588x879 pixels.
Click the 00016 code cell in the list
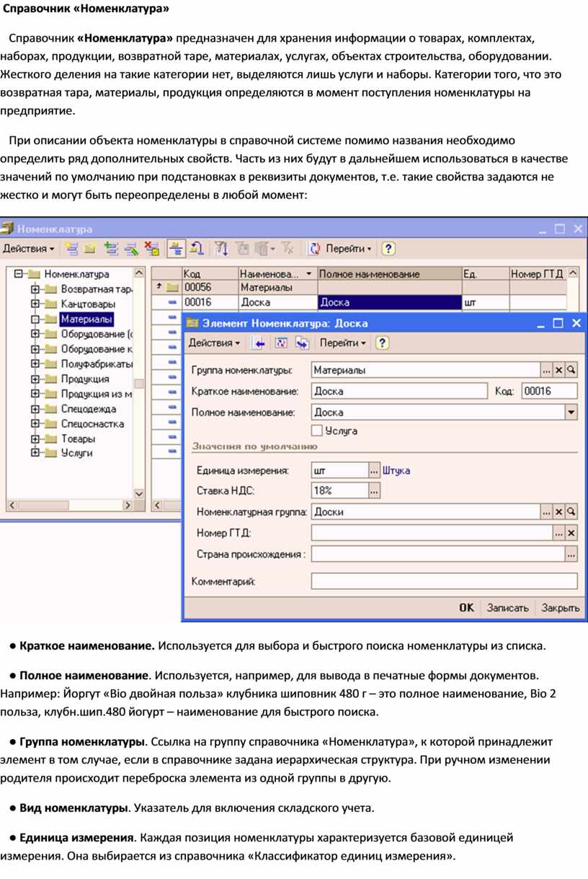(210, 302)
